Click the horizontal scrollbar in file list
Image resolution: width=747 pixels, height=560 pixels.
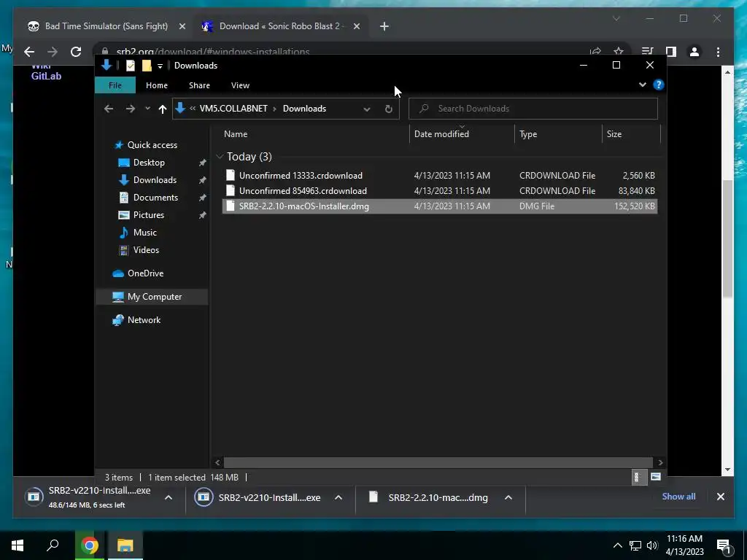click(438, 462)
